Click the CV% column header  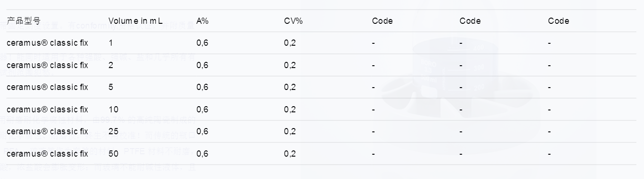coord(293,21)
